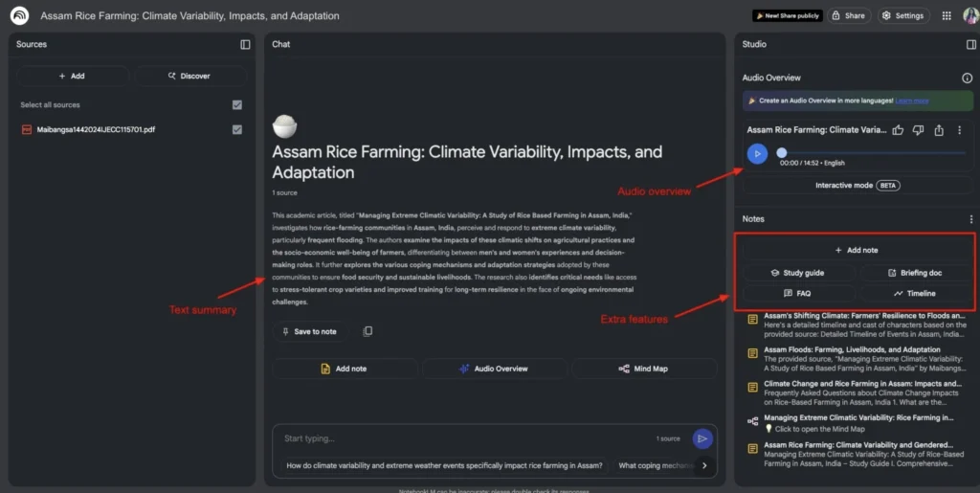Collapse the Studio panel
Viewport: 980px width, 493px height.
(x=970, y=44)
